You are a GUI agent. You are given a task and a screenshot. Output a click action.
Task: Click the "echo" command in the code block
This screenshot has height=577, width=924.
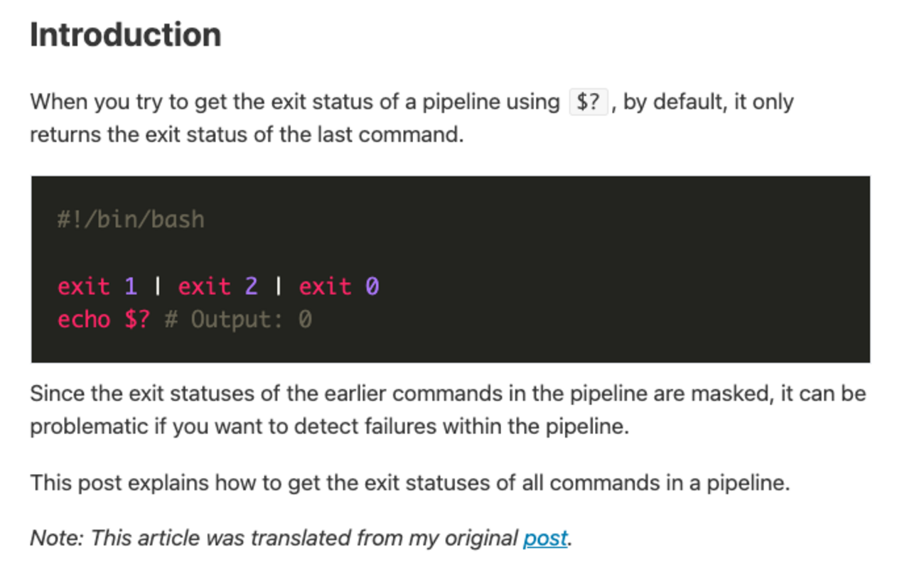coord(84,320)
